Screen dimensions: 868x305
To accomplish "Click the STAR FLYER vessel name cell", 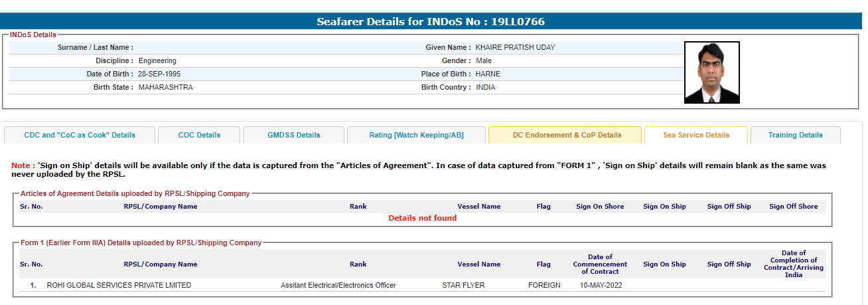I will [463, 285].
